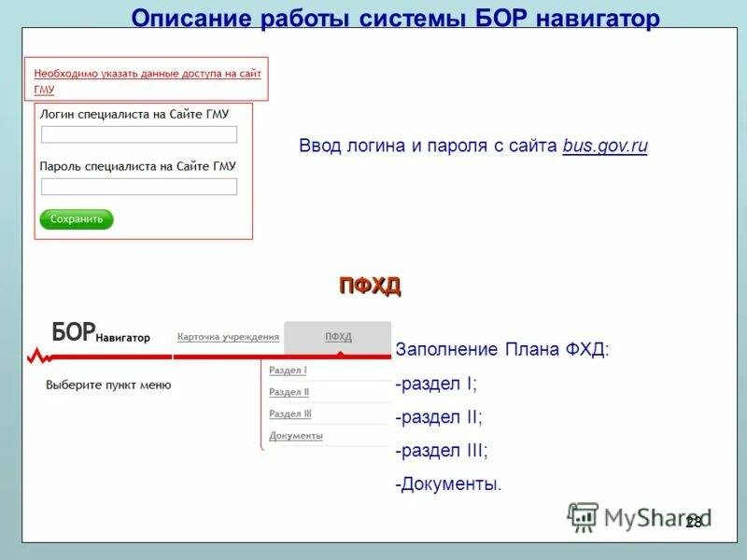
Task: Open the Раздел I menu entry
Action: [x=289, y=368]
